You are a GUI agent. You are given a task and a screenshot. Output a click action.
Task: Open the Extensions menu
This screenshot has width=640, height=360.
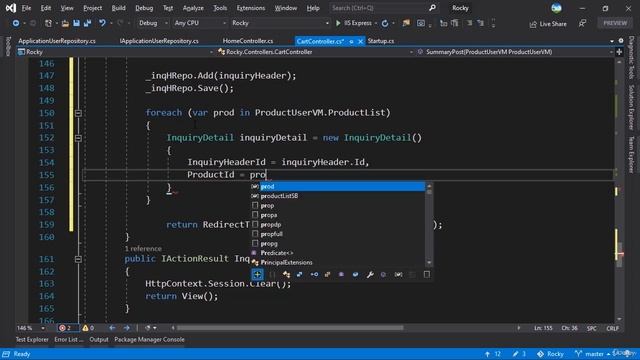(251, 8)
